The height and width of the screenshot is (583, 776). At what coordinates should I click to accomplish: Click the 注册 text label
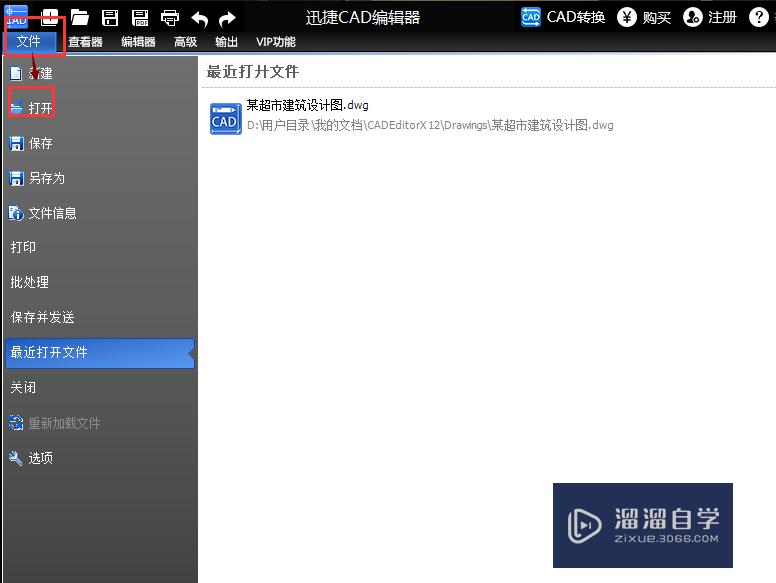point(722,18)
